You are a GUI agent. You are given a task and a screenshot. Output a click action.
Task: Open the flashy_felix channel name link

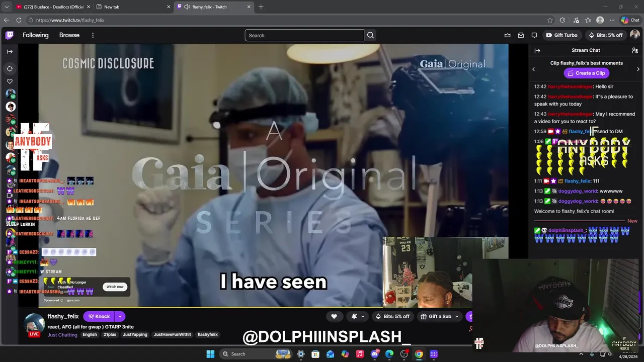pyautogui.click(x=63, y=316)
